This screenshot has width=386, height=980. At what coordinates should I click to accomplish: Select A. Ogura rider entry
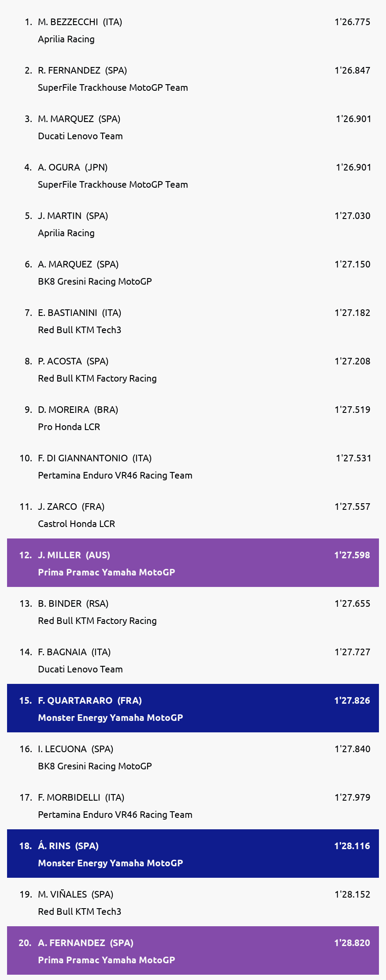coord(193,175)
